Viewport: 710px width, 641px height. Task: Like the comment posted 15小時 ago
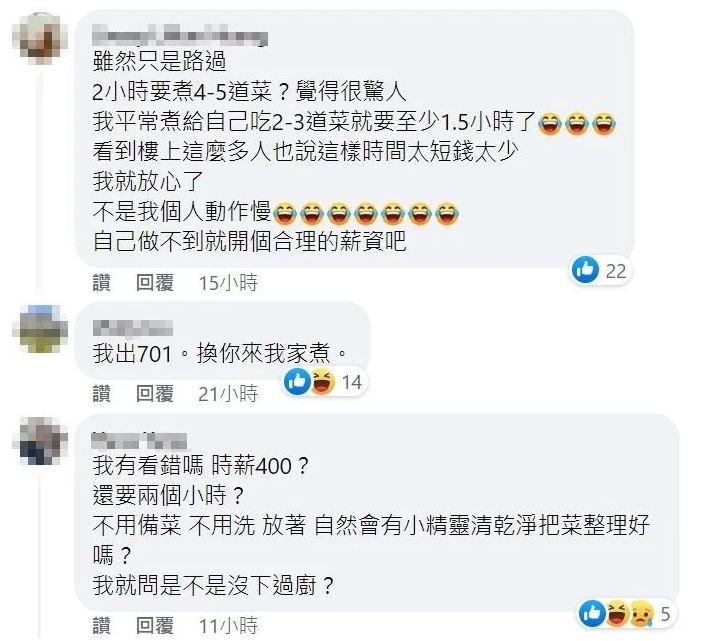pyautogui.click(x=101, y=283)
